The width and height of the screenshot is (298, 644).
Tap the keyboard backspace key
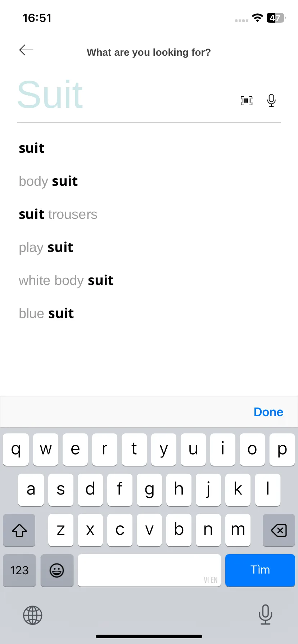pyautogui.click(x=279, y=530)
